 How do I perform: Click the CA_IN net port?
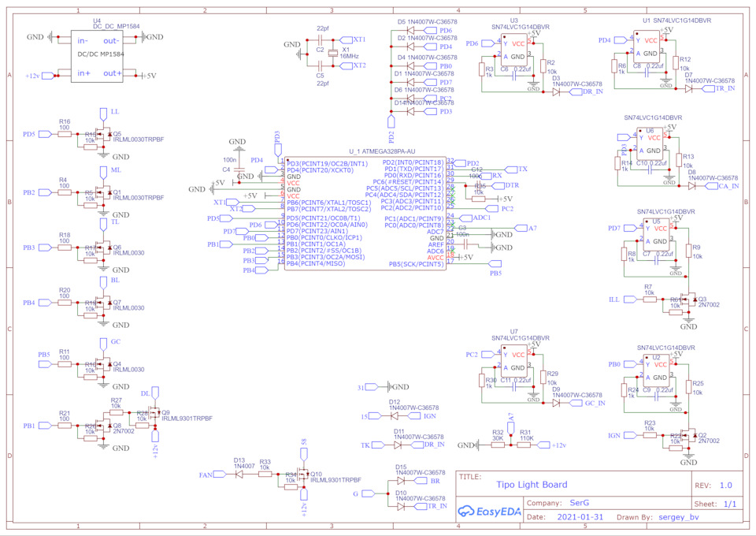(x=712, y=186)
